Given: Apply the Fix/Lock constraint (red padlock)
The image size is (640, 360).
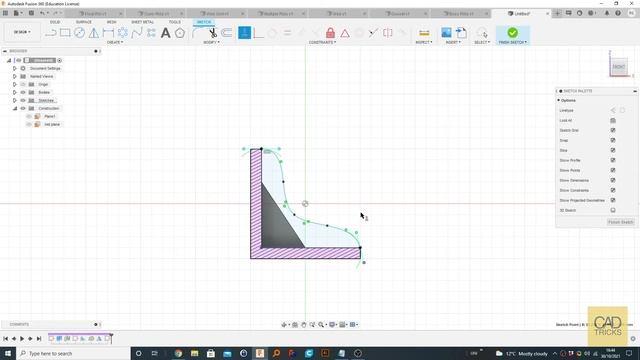Looking at the screenshot, I should pos(330,33).
